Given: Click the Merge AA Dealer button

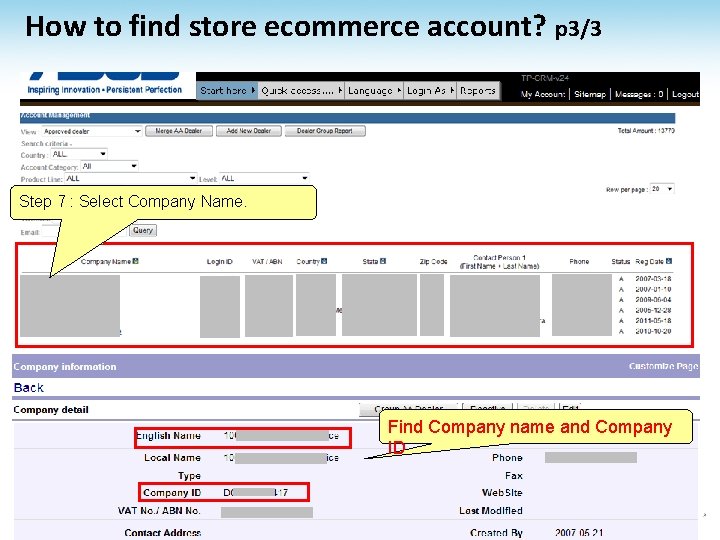Looking at the screenshot, I should click(x=179, y=131).
